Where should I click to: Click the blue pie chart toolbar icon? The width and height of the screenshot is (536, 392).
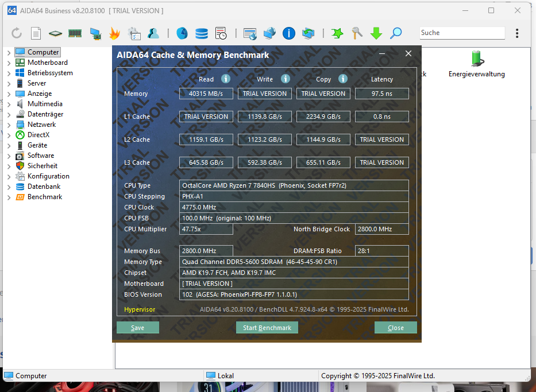pyautogui.click(x=182, y=33)
